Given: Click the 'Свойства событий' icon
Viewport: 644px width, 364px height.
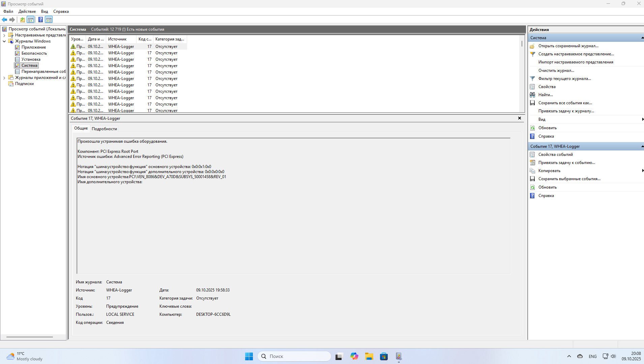Looking at the screenshot, I should [x=532, y=155].
